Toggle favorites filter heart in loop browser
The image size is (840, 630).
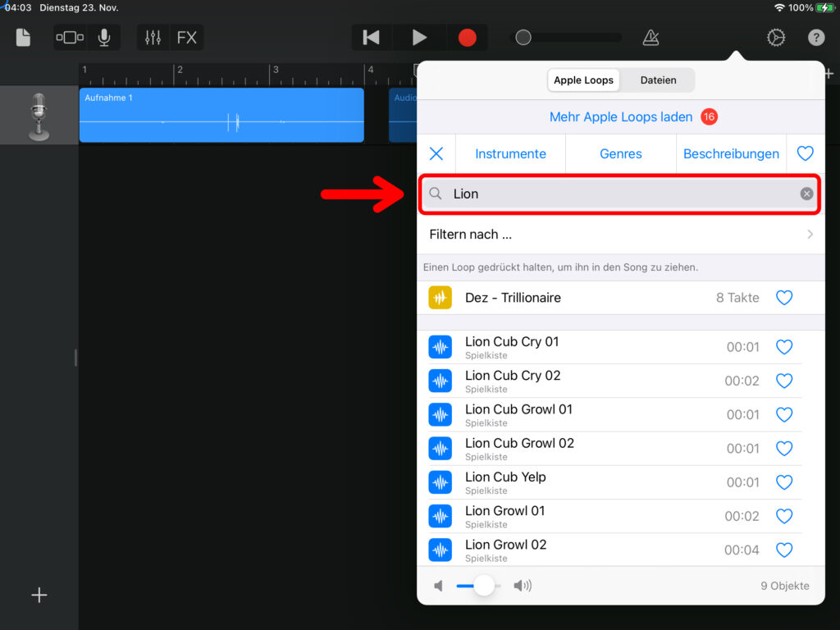[805, 153]
